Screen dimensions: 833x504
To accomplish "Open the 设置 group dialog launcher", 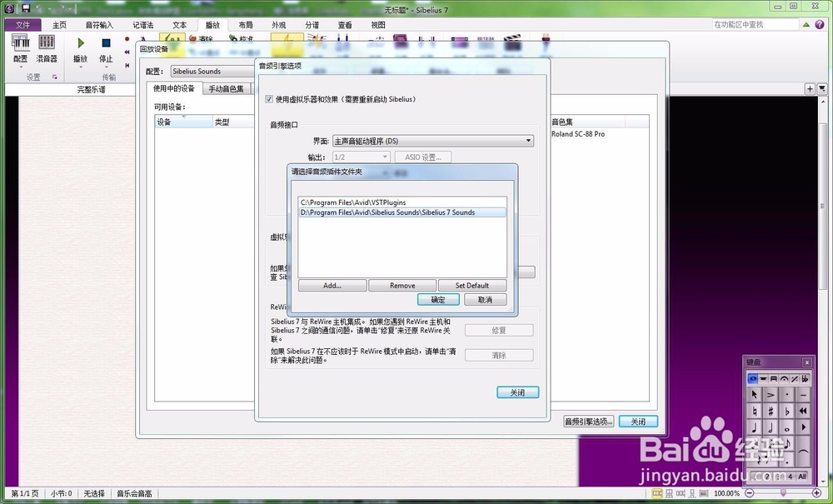I will 54,77.
